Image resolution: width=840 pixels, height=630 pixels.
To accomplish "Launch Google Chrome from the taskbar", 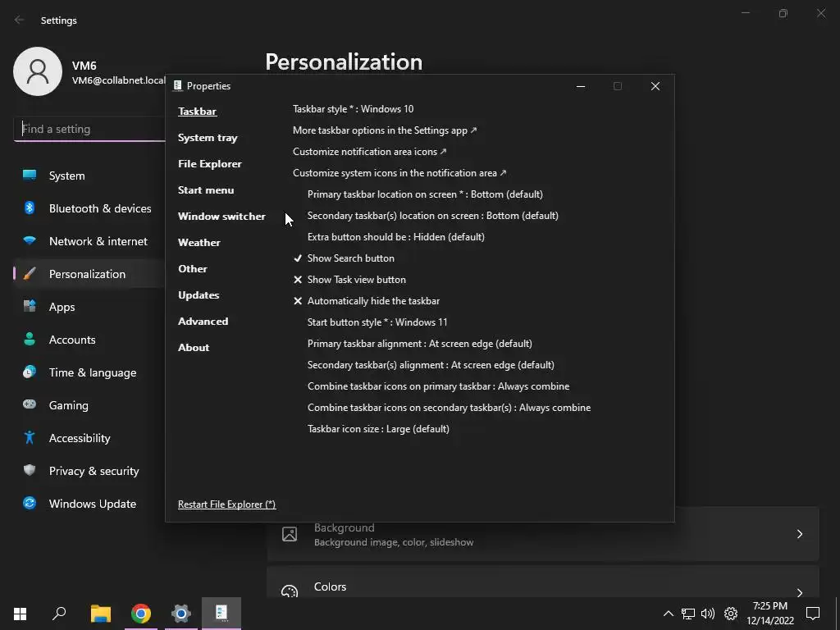I will (141, 614).
